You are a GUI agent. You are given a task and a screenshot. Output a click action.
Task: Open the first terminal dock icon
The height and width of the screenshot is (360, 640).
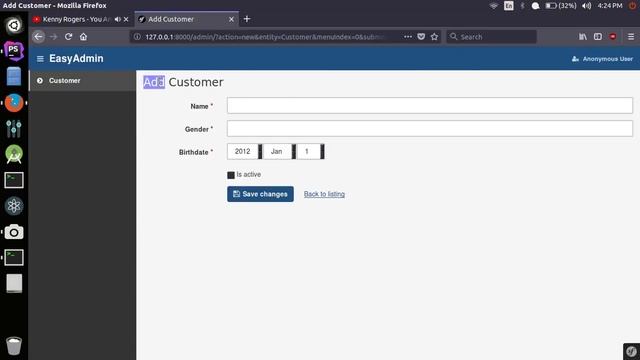click(x=14, y=180)
